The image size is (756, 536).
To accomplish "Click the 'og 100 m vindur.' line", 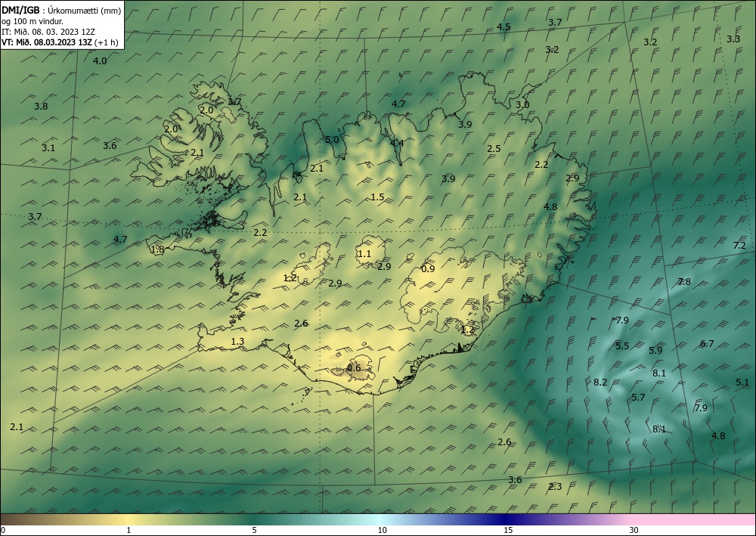I will pyautogui.click(x=33, y=21).
